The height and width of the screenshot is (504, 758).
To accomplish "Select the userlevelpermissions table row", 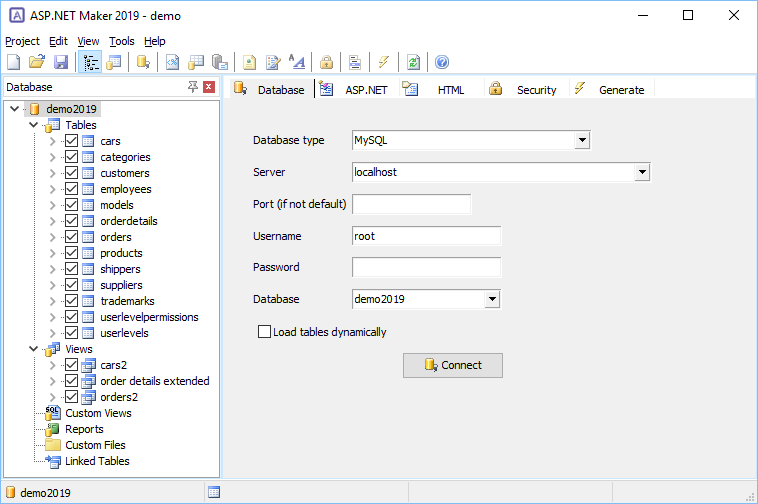I will pyautogui.click(x=149, y=317).
